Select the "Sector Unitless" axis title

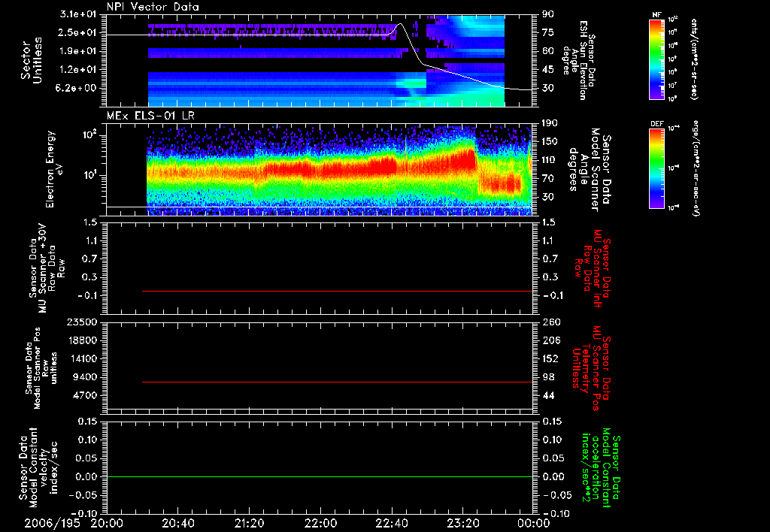pos(32,60)
